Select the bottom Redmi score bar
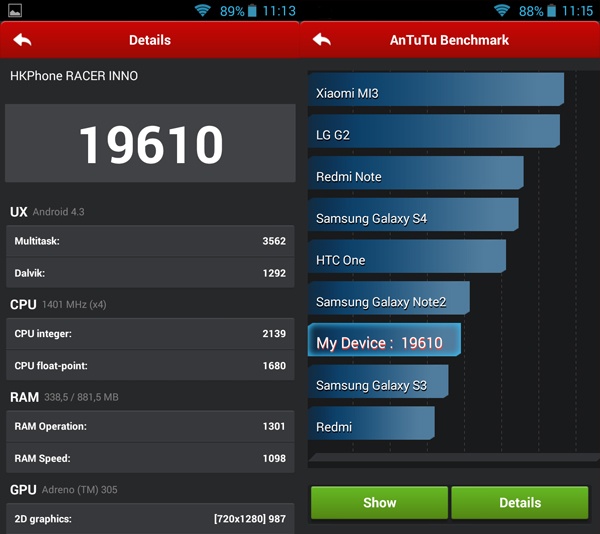This screenshot has height=534, width=600. [371, 423]
